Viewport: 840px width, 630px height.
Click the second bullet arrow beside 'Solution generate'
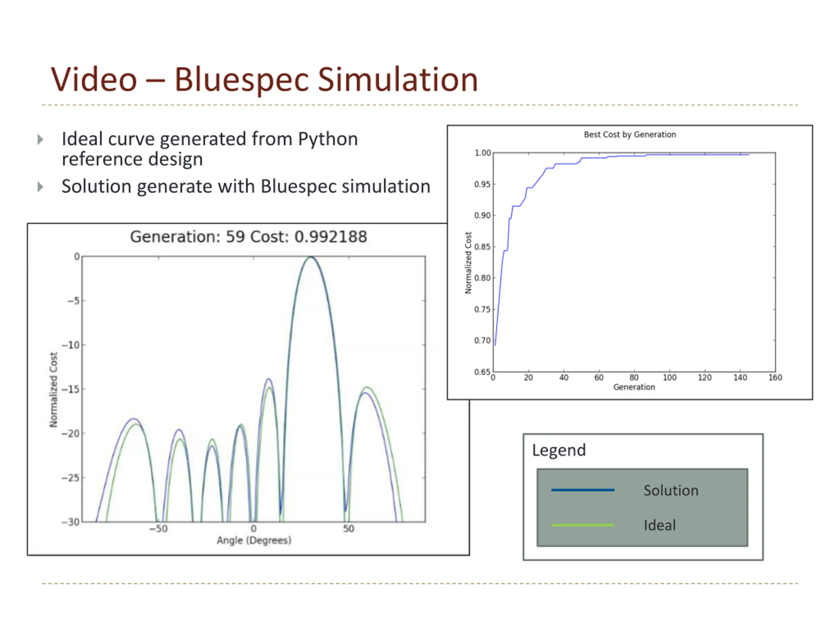[40, 187]
